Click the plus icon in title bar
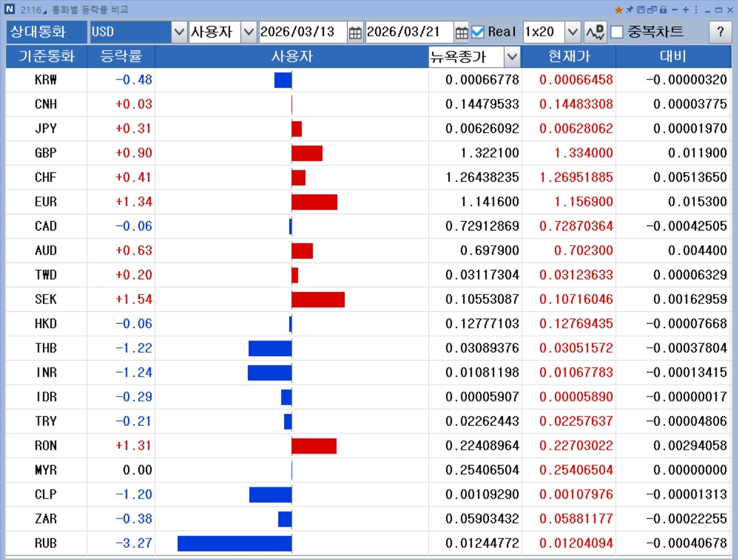The height and width of the screenshot is (560, 738). (x=686, y=10)
